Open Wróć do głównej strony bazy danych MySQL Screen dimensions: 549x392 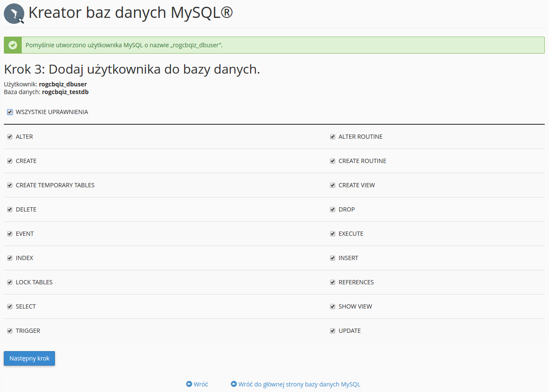click(x=299, y=384)
